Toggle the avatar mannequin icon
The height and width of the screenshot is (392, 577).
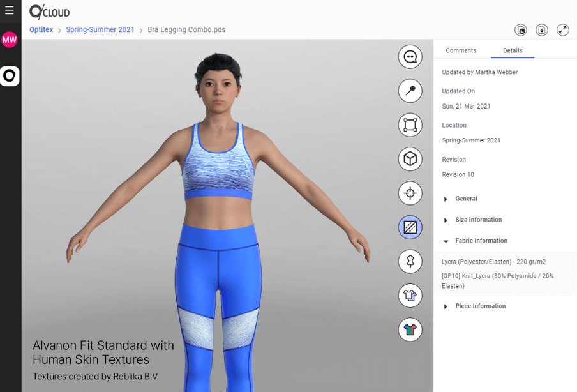click(x=410, y=261)
